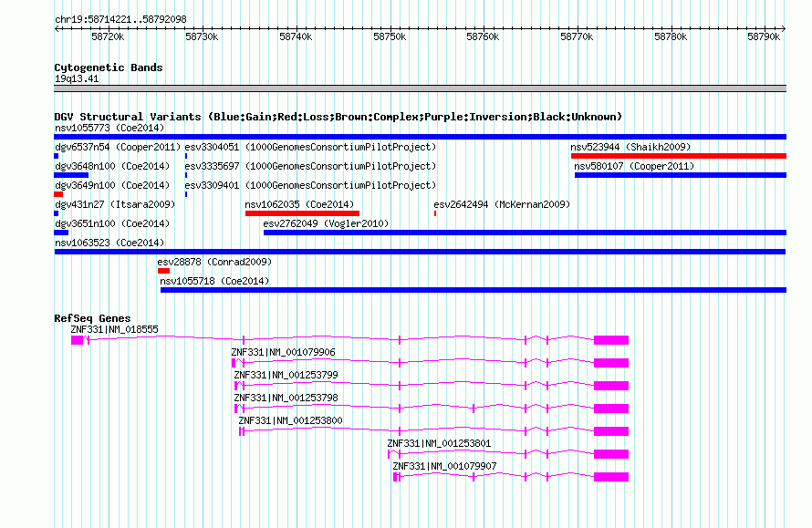The height and width of the screenshot is (528, 812).
Task: Click the last exon block of NM_001253799
Action: [611, 386]
